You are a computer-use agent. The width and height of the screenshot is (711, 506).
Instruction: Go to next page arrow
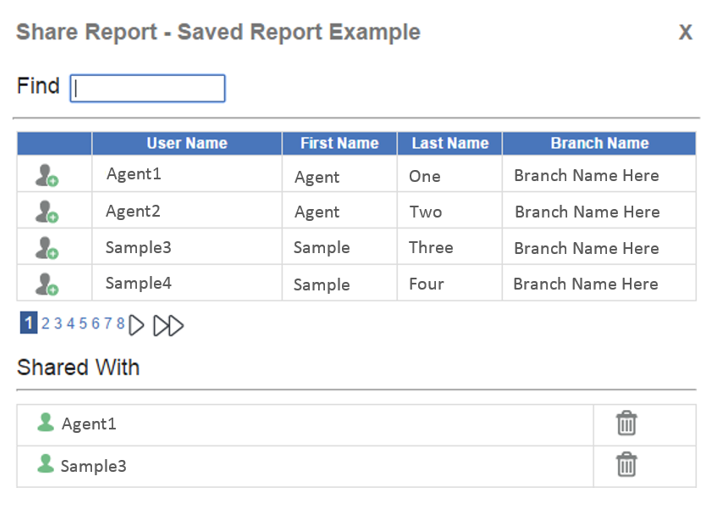point(136,325)
